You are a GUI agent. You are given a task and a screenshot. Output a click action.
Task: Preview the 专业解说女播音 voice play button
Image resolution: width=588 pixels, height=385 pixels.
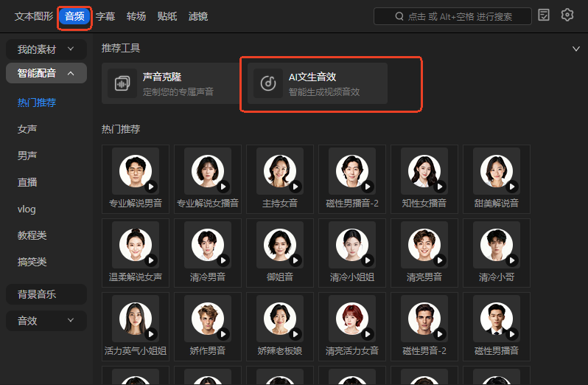223,186
